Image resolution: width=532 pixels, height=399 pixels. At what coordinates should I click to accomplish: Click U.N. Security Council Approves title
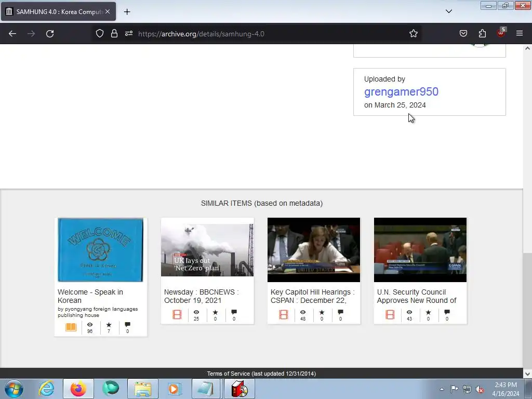[x=417, y=296]
